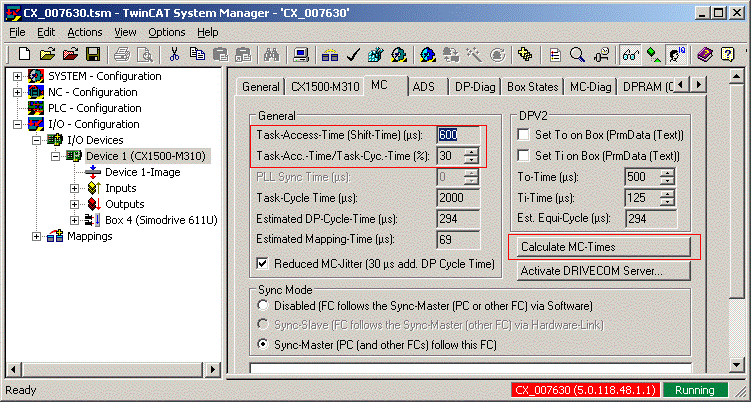Click the question mark Help icon
This screenshot has width=751, height=402.
click(x=728, y=54)
